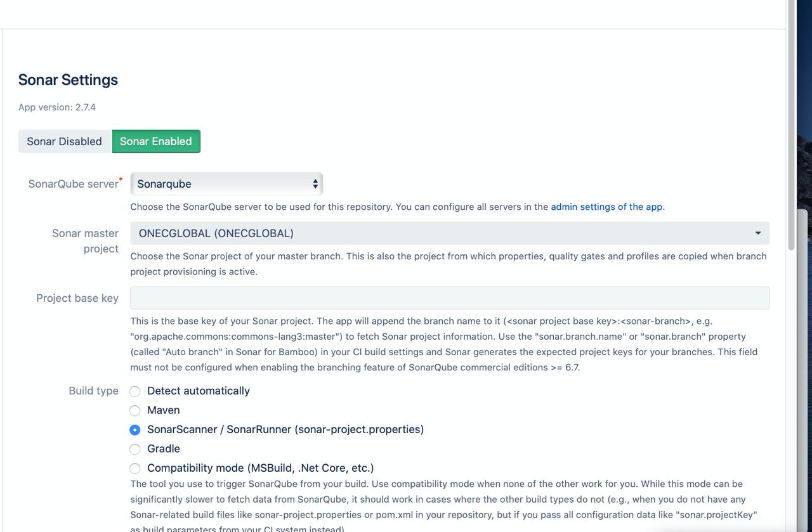Click the up-down stepper arrows of Sonarqube select
Image resolution: width=812 pixels, height=532 pixels.
315,184
